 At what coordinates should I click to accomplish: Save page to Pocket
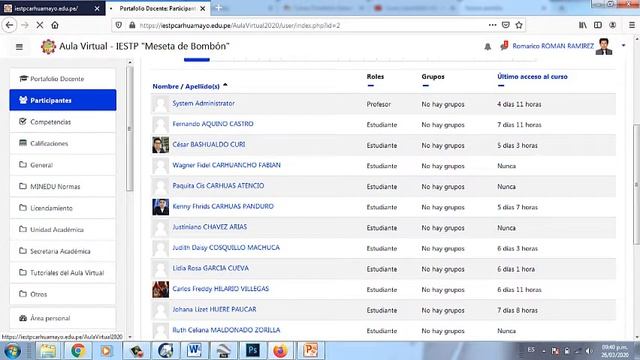point(506,25)
